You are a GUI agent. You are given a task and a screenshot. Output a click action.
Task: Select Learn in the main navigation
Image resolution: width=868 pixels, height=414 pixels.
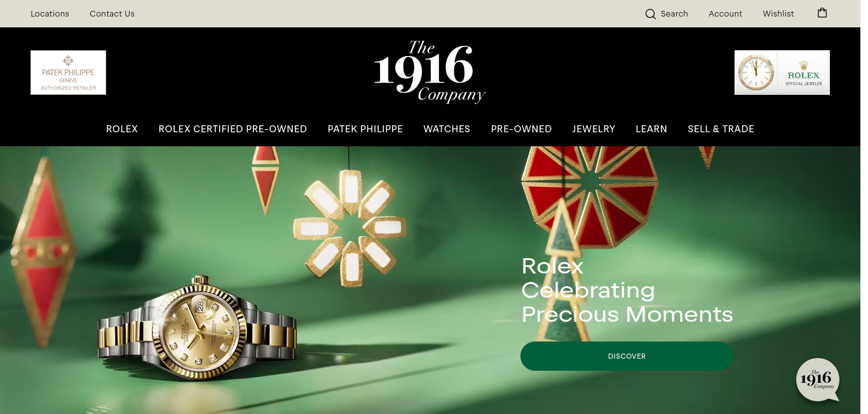click(x=651, y=129)
